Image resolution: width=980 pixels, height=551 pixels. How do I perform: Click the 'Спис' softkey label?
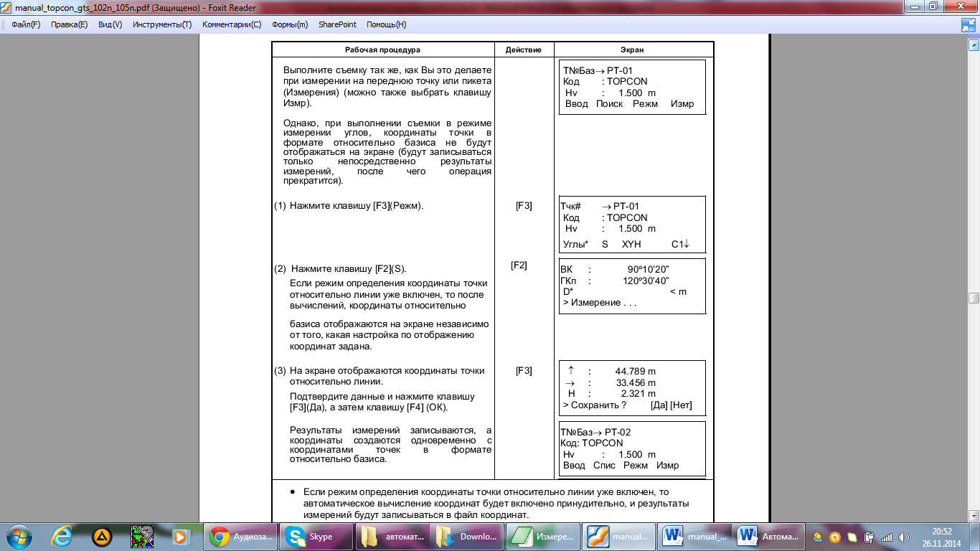click(x=604, y=466)
